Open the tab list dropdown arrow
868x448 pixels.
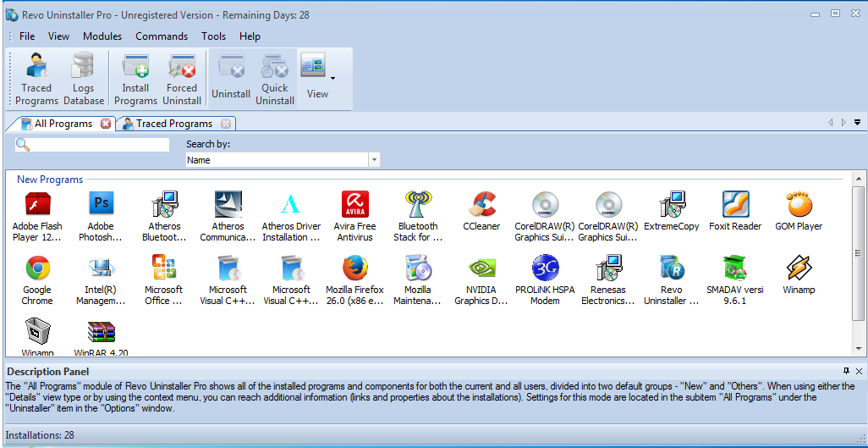pos(858,123)
